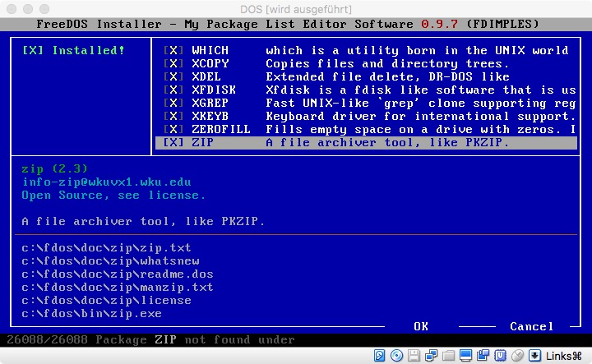Viewport: 592px width, 364px height.
Task: Click the highlighted ZIP package name
Action: pos(202,143)
